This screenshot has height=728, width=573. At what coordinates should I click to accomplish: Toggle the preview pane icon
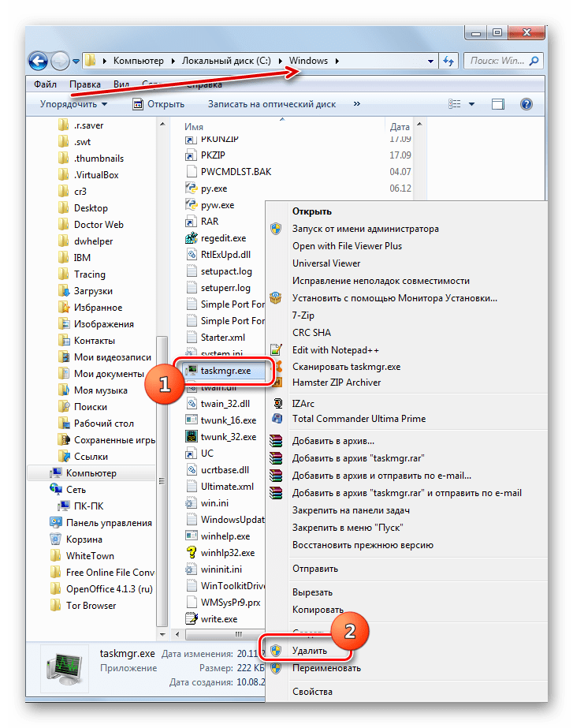coord(498,104)
